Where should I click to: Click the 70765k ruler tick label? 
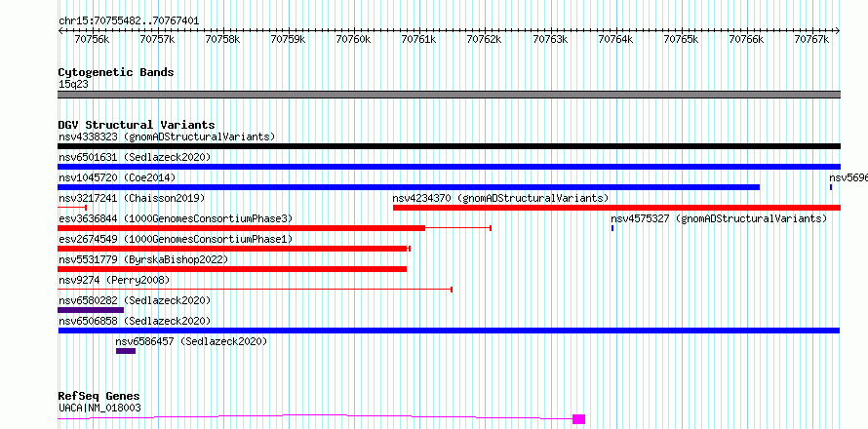[x=681, y=39]
